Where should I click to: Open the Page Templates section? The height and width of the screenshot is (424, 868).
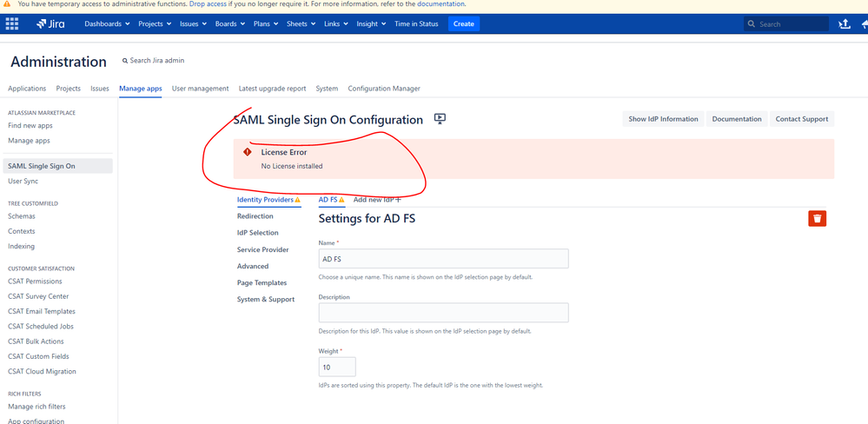click(x=262, y=283)
